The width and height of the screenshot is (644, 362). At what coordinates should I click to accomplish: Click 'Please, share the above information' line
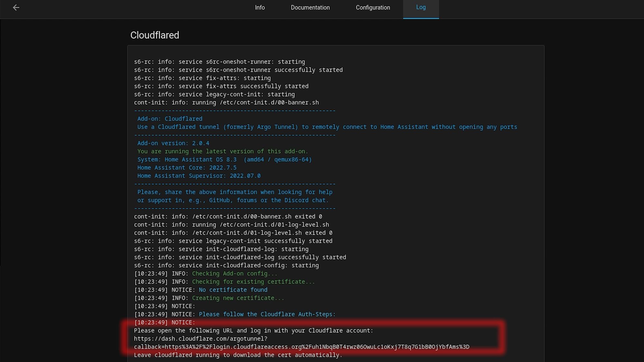tap(235, 192)
